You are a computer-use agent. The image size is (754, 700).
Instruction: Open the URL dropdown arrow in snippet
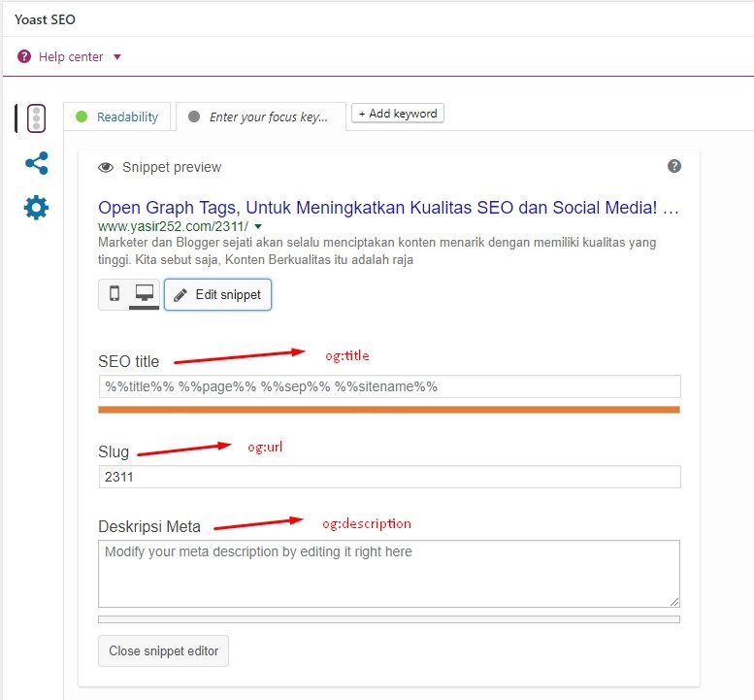258,226
